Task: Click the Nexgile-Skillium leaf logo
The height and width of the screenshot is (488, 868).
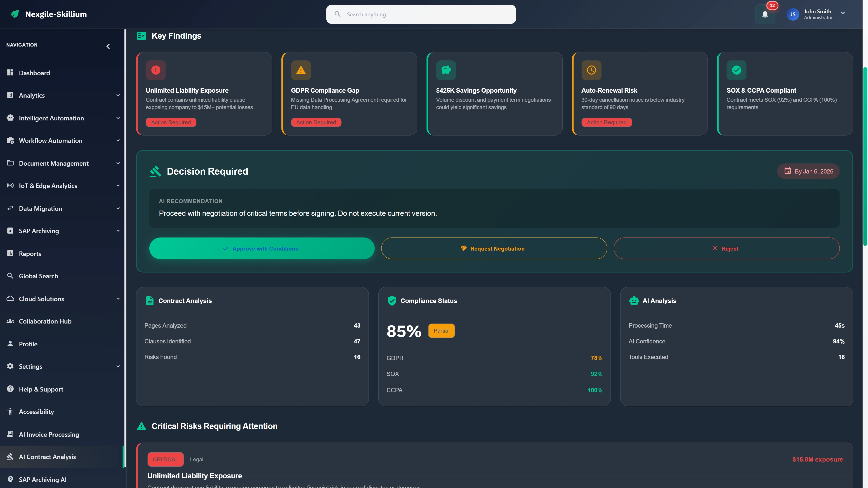Action: coord(15,14)
